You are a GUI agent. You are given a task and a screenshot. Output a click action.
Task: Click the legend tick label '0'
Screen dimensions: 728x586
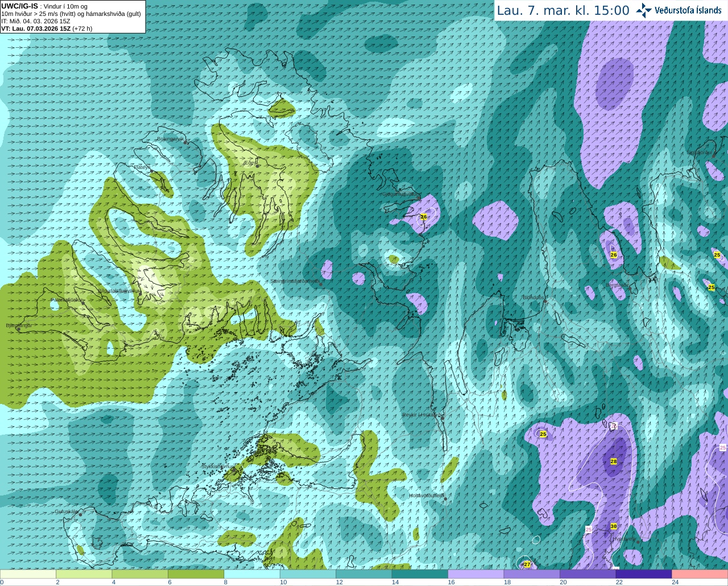click(2, 582)
